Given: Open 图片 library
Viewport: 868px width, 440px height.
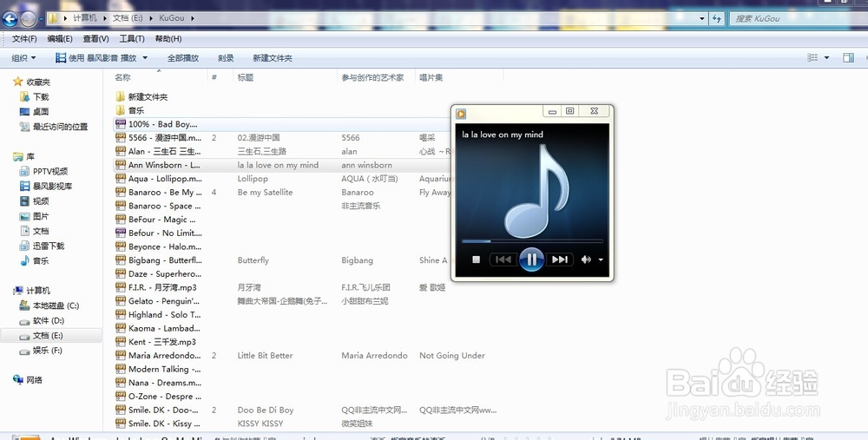Looking at the screenshot, I should 41,216.
